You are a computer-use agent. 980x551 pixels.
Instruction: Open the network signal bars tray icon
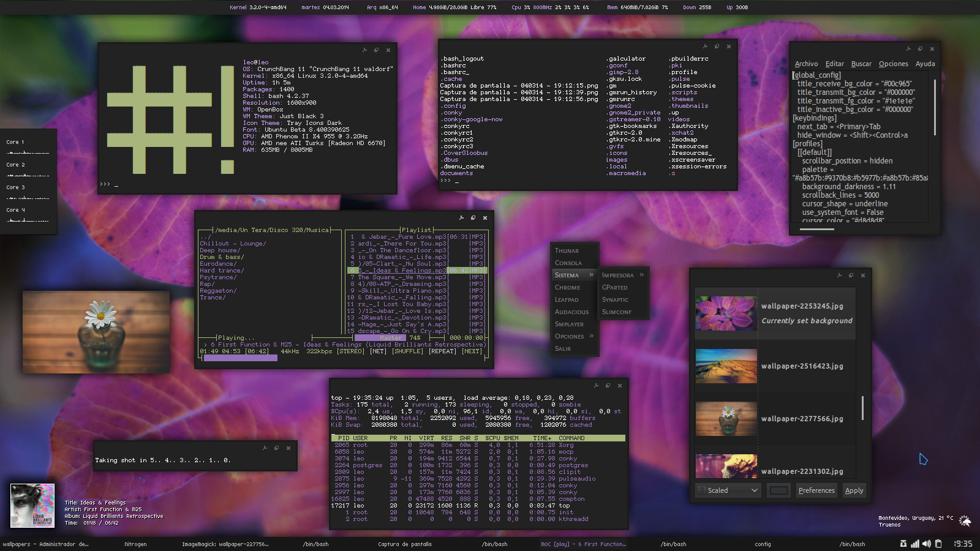pos(914,544)
